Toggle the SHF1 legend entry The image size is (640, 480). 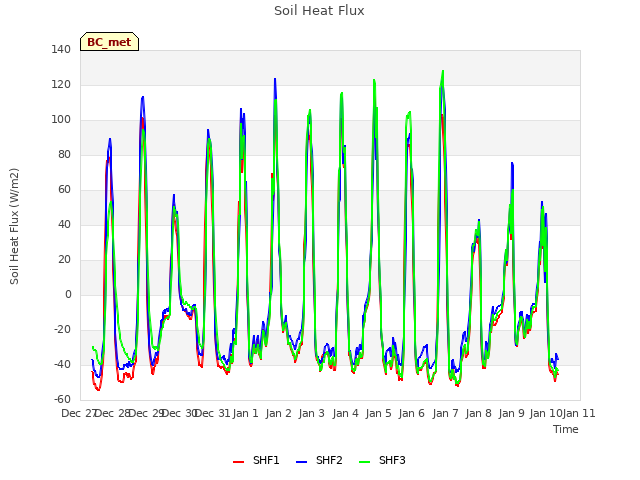click(x=256, y=460)
